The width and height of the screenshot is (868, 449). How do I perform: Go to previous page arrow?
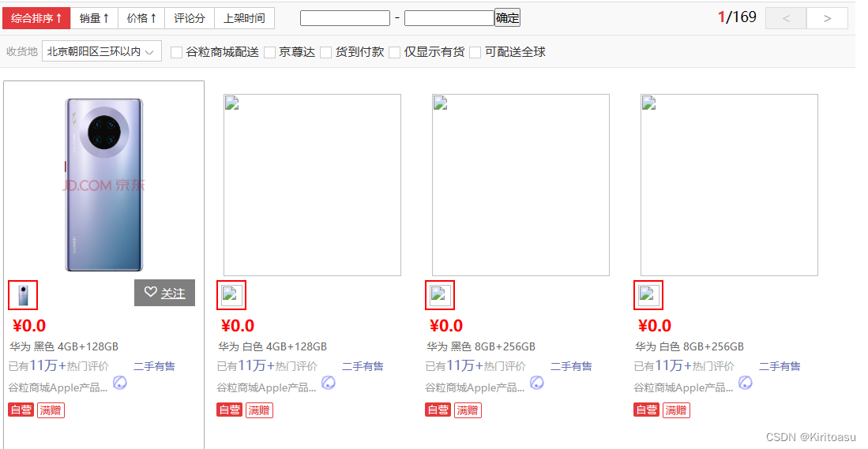(786, 18)
